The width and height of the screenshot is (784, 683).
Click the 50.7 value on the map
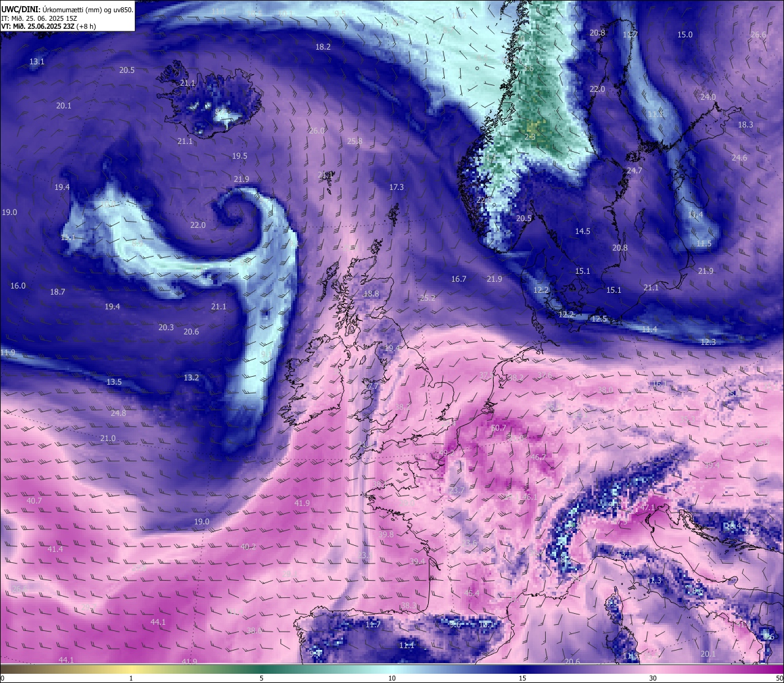(499, 428)
